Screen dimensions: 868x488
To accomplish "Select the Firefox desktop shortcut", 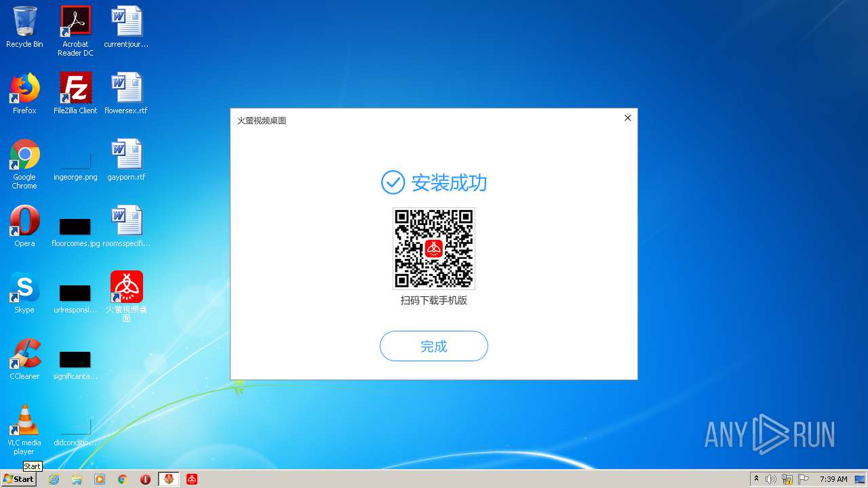I will pos(24,94).
